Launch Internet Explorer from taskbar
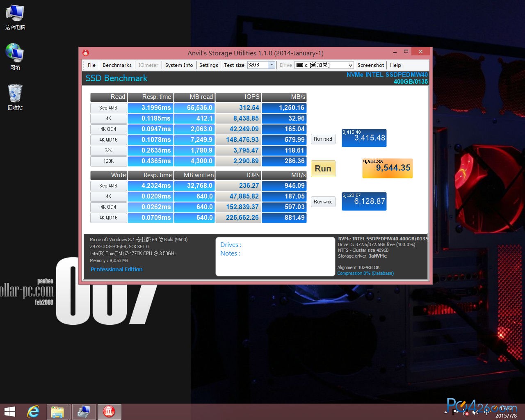 pos(33,412)
